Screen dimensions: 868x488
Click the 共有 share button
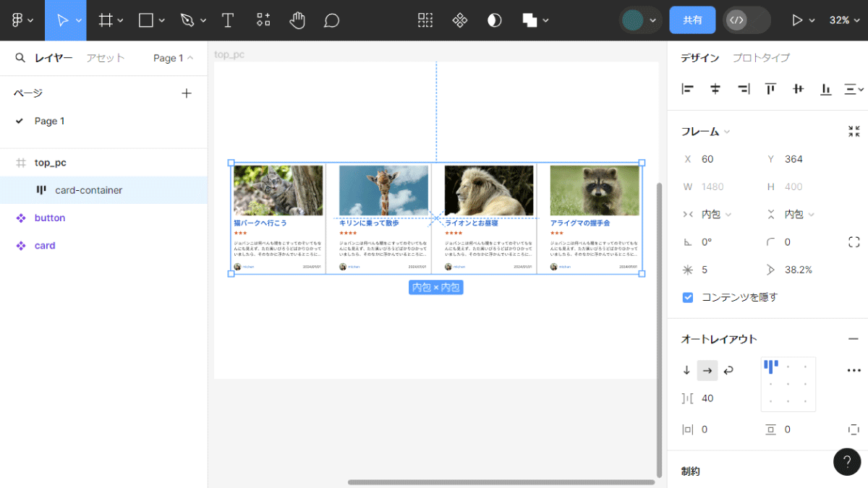click(x=692, y=20)
